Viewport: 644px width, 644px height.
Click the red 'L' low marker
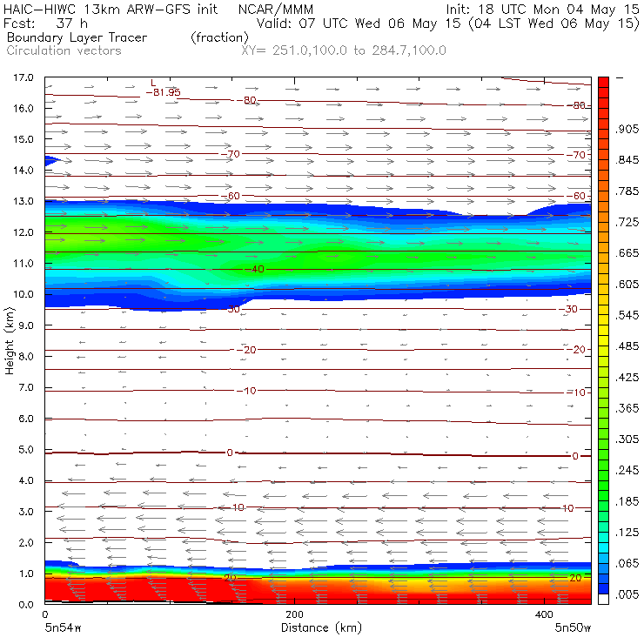point(153,84)
